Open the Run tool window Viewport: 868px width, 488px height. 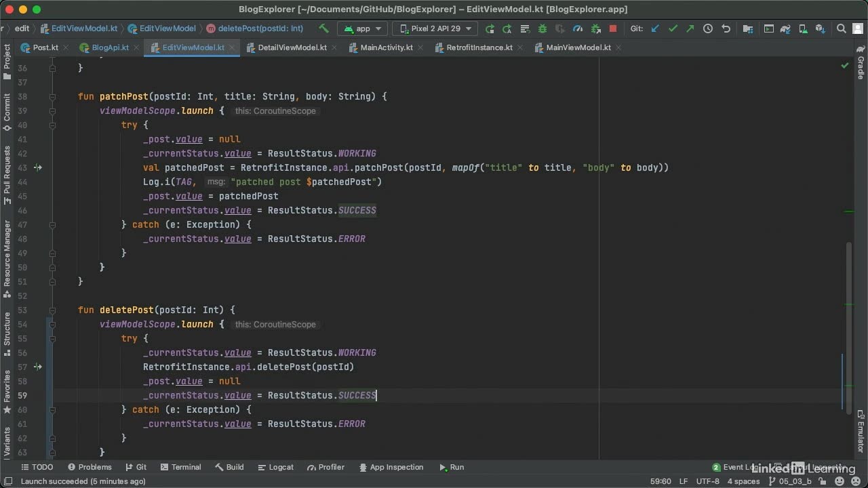click(452, 467)
